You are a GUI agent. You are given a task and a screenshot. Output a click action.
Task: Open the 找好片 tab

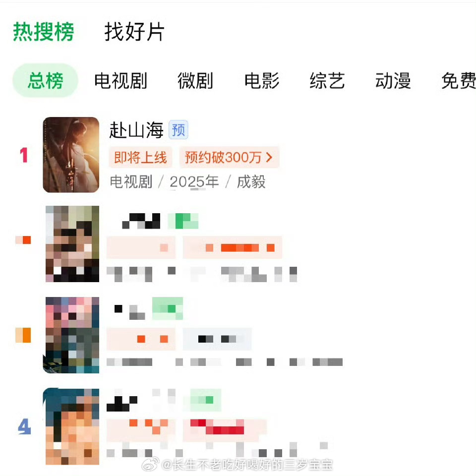point(134,32)
